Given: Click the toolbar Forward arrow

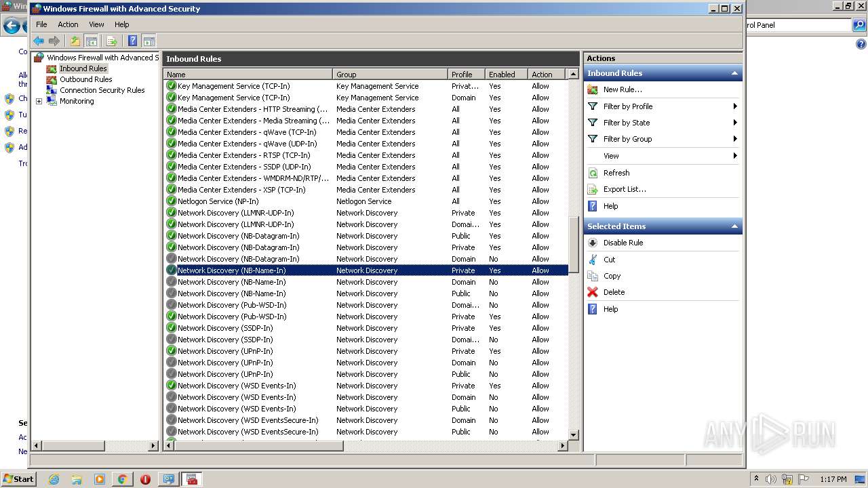Looking at the screenshot, I should (x=54, y=41).
